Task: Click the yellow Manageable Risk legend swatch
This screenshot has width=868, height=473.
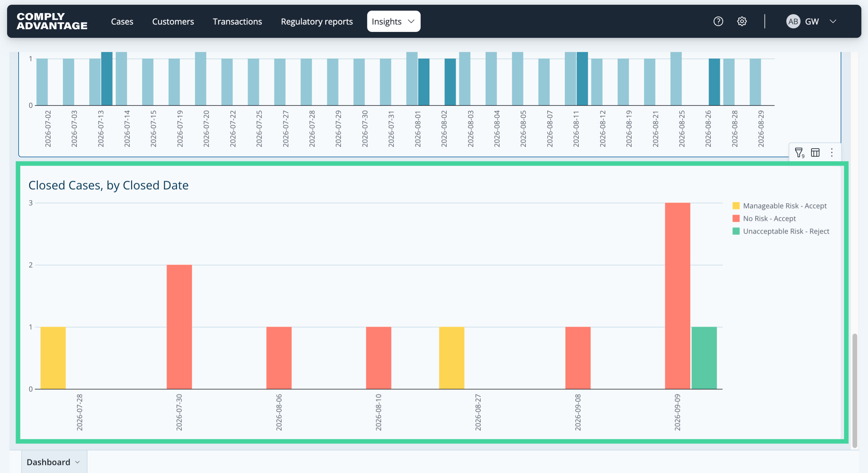Action: click(736, 205)
